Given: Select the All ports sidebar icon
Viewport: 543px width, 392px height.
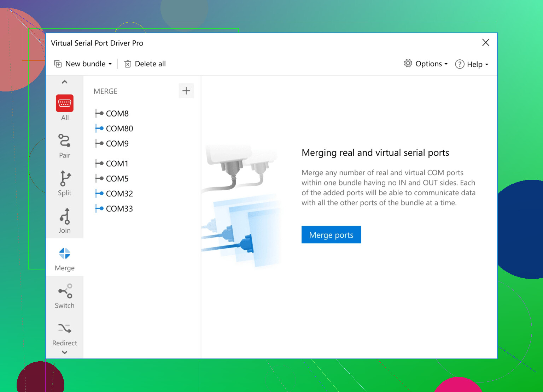Looking at the screenshot, I should [65, 103].
